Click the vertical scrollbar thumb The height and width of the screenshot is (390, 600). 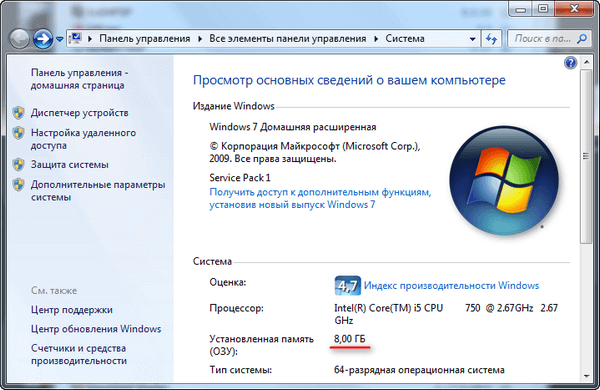[x=587, y=156]
